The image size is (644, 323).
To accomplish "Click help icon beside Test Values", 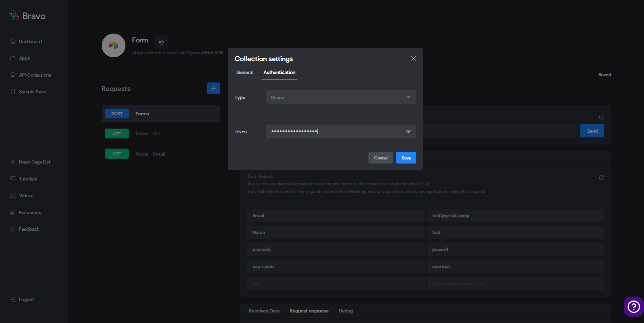I will tap(602, 178).
